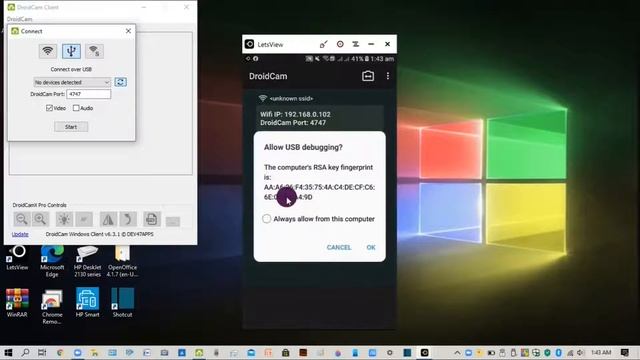Show hidden system tray icons
The height and width of the screenshot is (360, 640).
457,353
